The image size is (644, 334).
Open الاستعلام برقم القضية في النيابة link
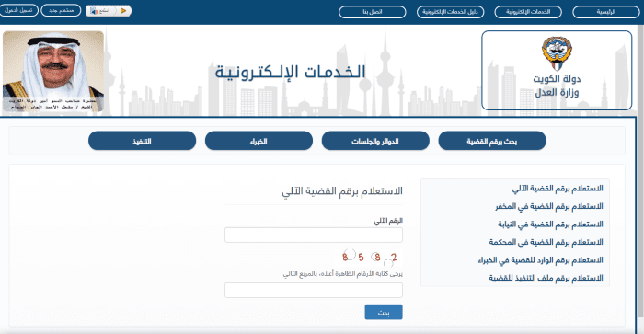550,225
